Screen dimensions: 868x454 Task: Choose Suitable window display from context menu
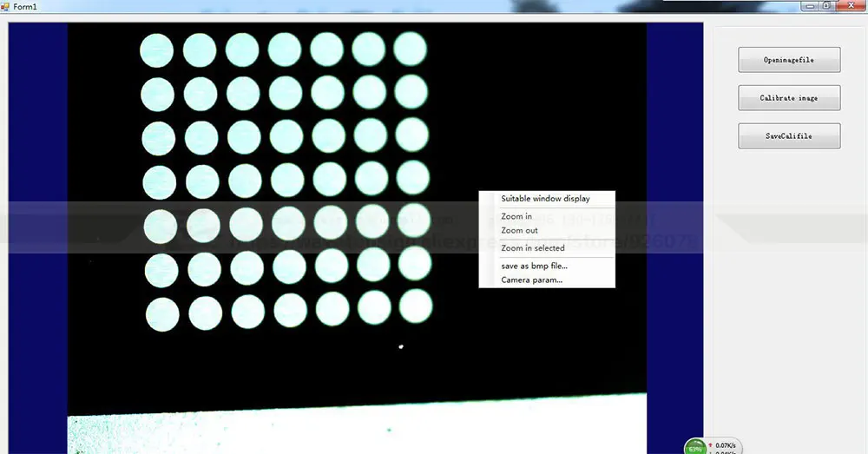tap(546, 199)
